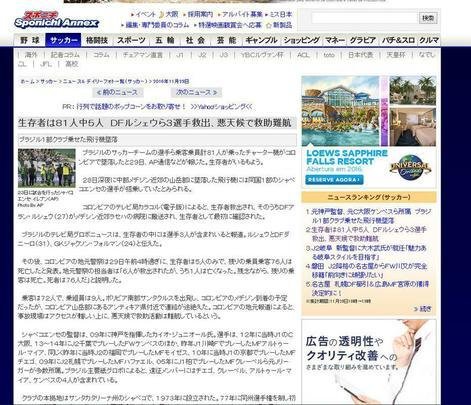
Task: Open the グラビア tab
Action: coord(363,40)
